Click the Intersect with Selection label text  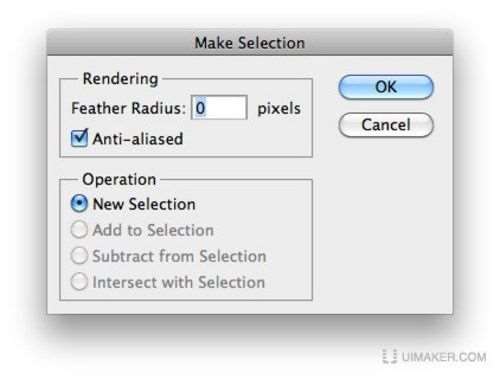point(179,282)
